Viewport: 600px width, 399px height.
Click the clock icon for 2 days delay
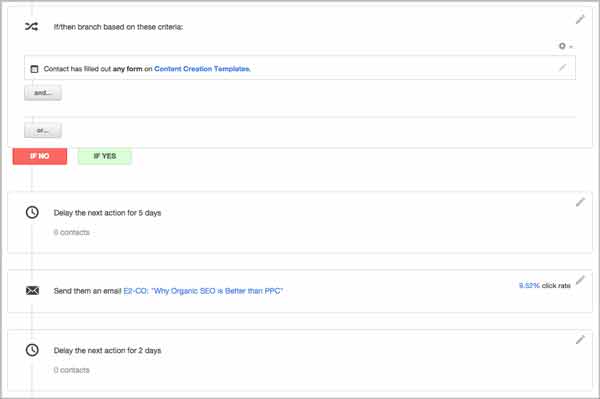pos(32,350)
